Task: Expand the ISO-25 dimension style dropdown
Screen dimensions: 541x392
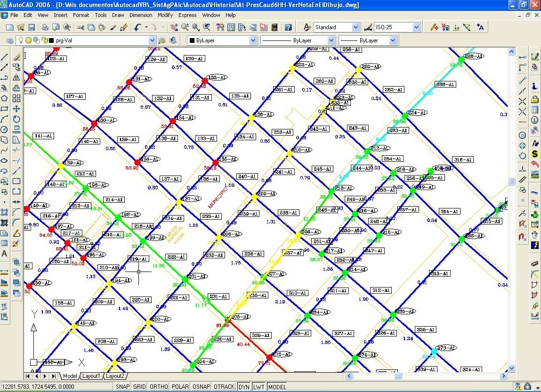Action: tap(416, 27)
